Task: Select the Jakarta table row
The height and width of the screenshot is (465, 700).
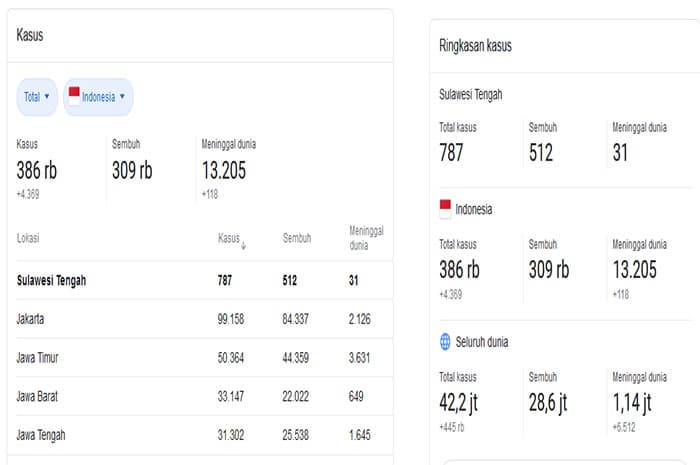Action: click(x=204, y=319)
